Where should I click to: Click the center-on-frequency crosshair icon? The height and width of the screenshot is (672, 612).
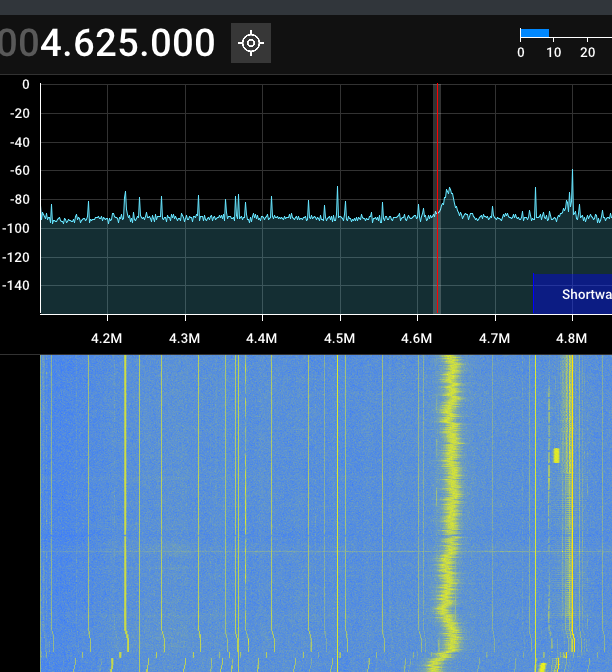251,43
